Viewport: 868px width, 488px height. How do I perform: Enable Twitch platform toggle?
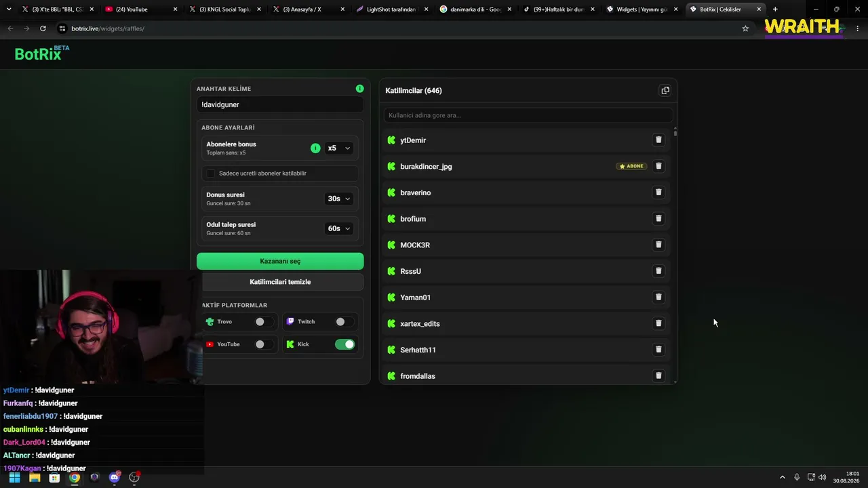coord(344,322)
